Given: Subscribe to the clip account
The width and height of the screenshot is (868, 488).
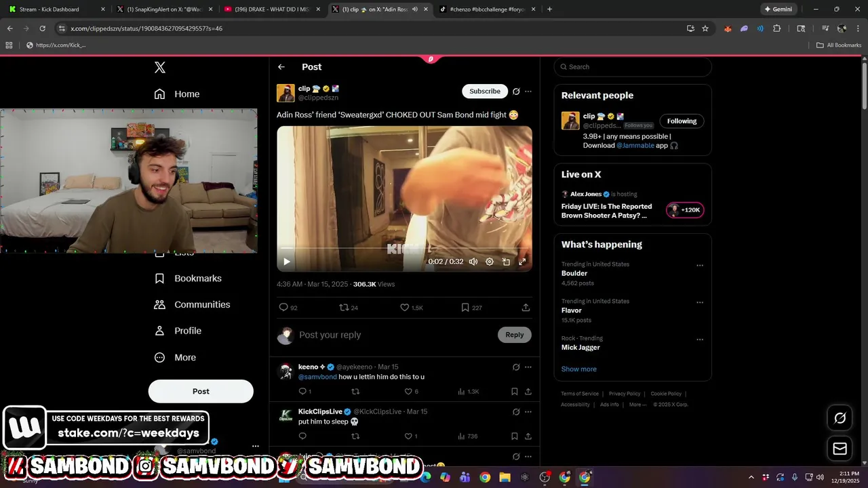Looking at the screenshot, I should pos(485,91).
